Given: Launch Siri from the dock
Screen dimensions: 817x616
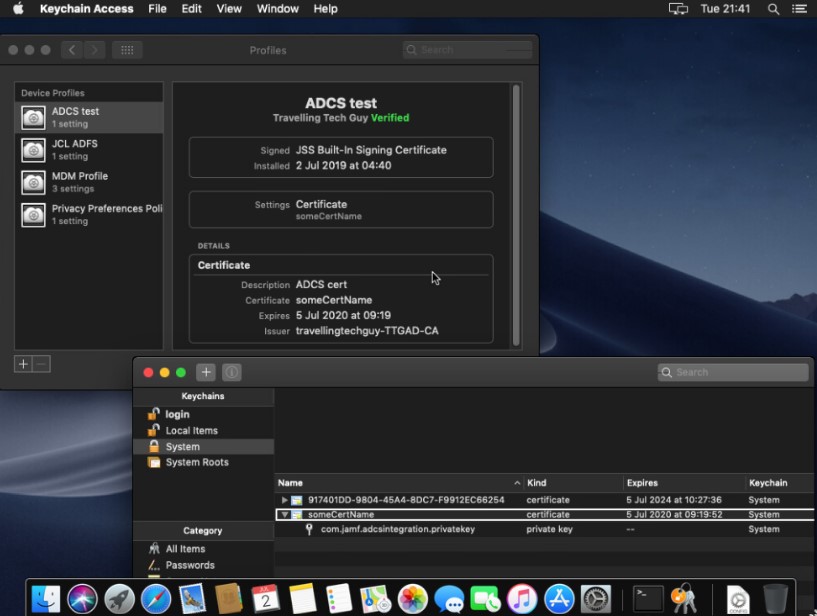Looking at the screenshot, I should point(82,599).
